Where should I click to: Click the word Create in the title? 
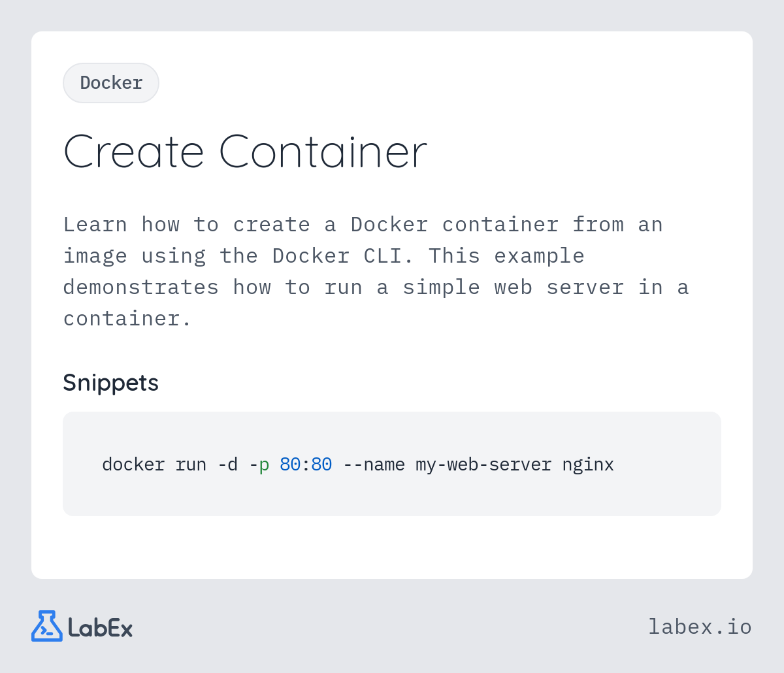pyautogui.click(x=133, y=152)
